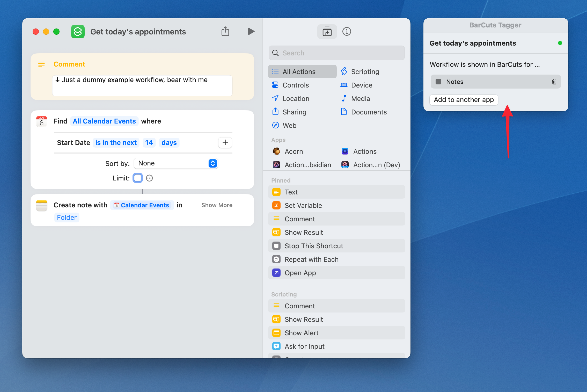Open Actions app actions in the sidebar
The width and height of the screenshot is (587, 392).
coord(365,151)
